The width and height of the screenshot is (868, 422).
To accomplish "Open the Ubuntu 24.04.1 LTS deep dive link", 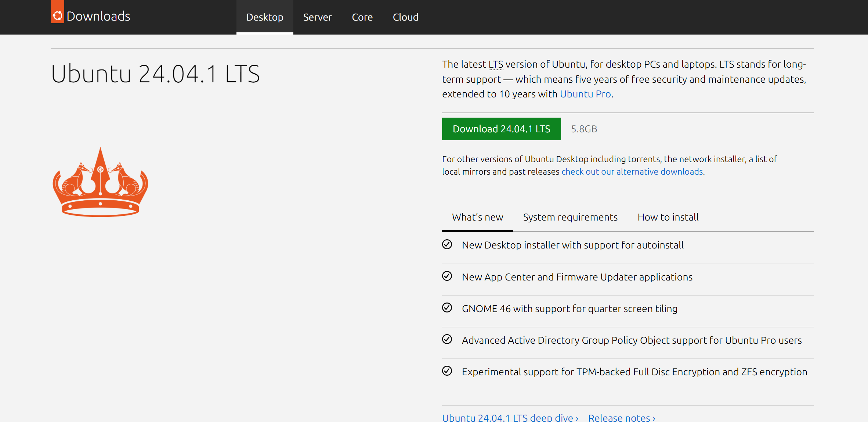I will 510,418.
